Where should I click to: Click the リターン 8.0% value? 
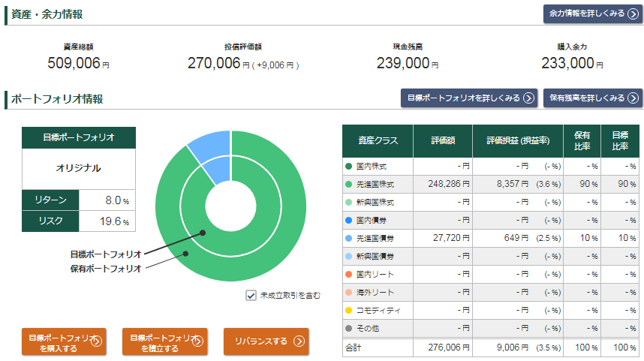point(117,200)
